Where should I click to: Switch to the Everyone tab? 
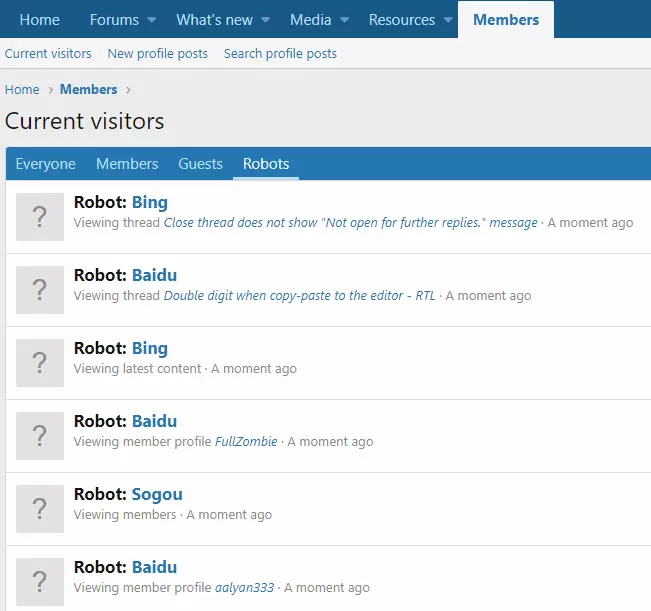point(45,164)
